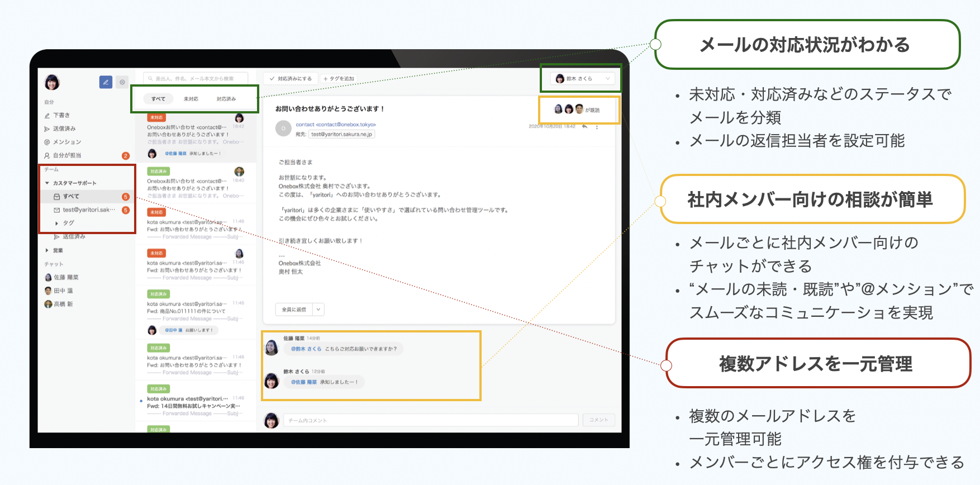980x485 pixels.
Task: Mark email done with 対応済みにする
Action: (x=291, y=79)
